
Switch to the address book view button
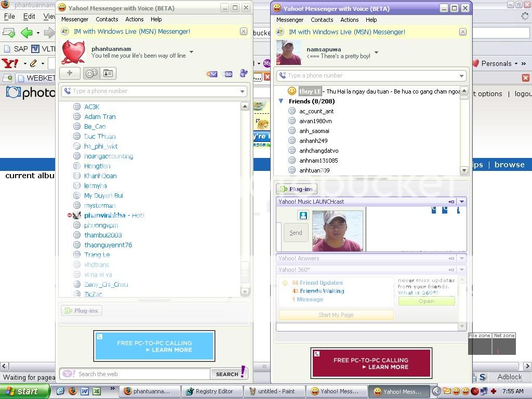pyautogui.click(x=108, y=73)
